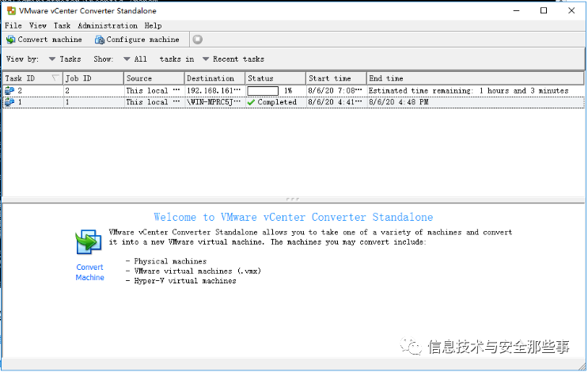The height and width of the screenshot is (372, 588).
Task: Click start time 8/6/20 7:08
Action: pyautogui.click(x=335, y=90)
